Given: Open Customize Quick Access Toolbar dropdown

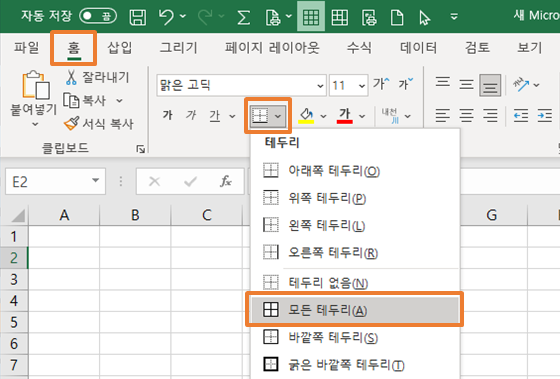Looking at the screenshot, I should tap(454, 16).
